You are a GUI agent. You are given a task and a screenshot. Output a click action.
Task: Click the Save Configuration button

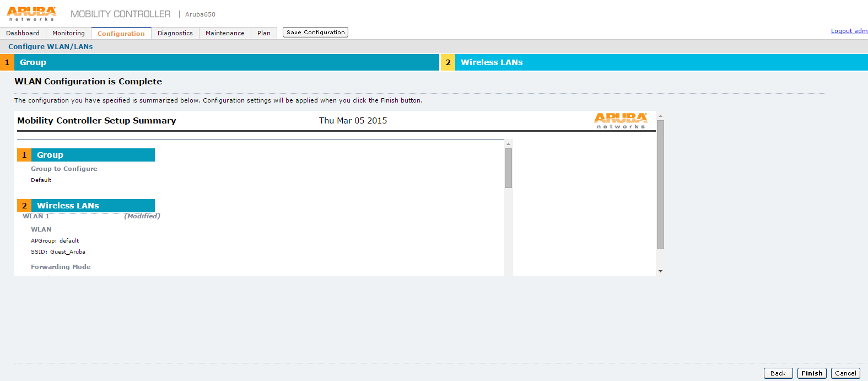(x=315, y=33)
